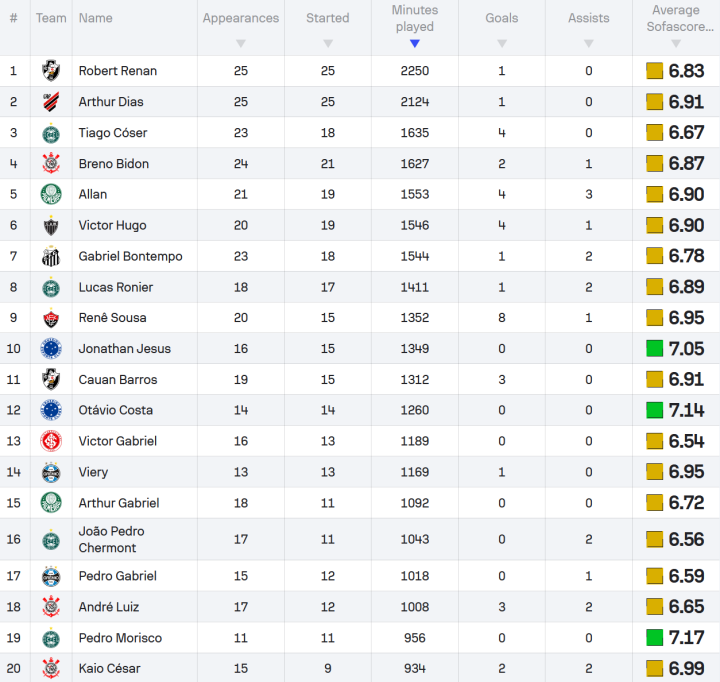Image resolution: width=720 pixels, height=682 pixels.
Task: Click the Grêmio crest beside Viery
Action: [51, 472]
